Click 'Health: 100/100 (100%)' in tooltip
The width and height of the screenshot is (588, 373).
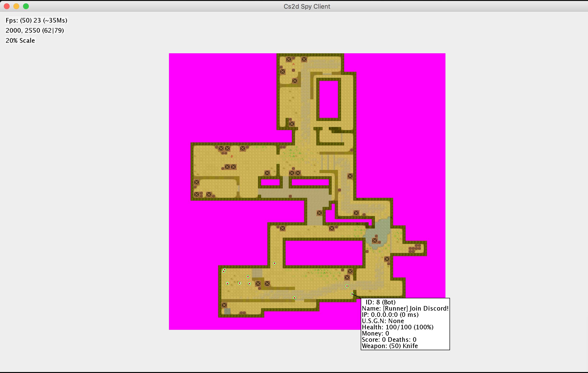(x=397, y=327)
